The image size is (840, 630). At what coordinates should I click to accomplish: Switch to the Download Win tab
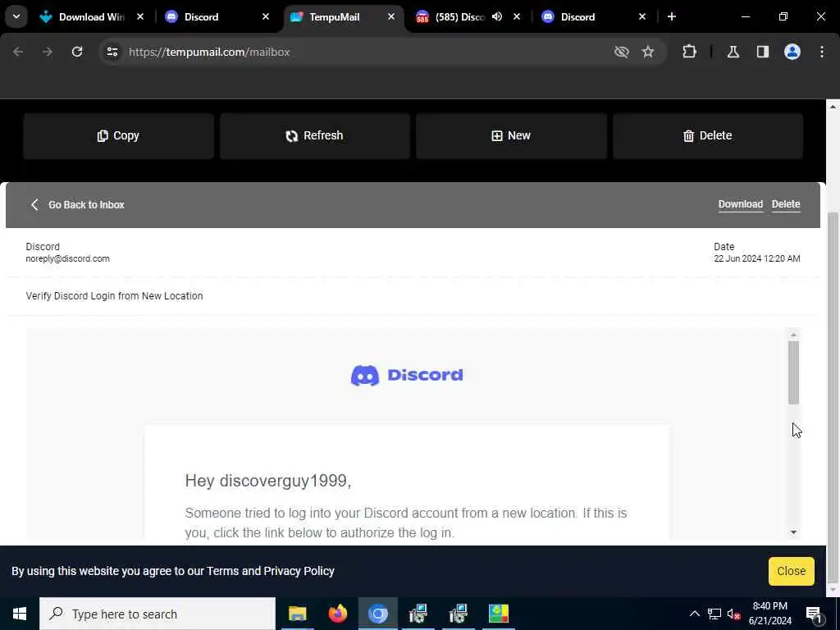coord(91,16)
